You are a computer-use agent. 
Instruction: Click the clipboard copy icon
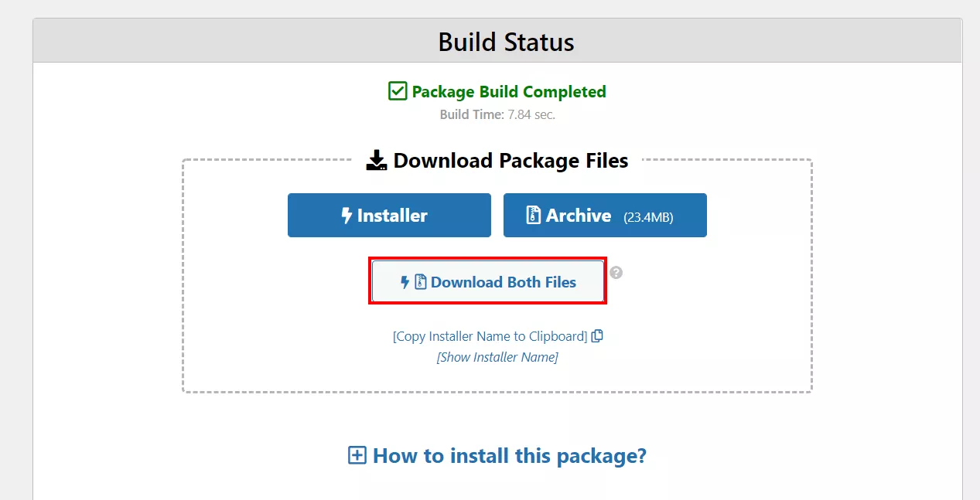[597, 336]
